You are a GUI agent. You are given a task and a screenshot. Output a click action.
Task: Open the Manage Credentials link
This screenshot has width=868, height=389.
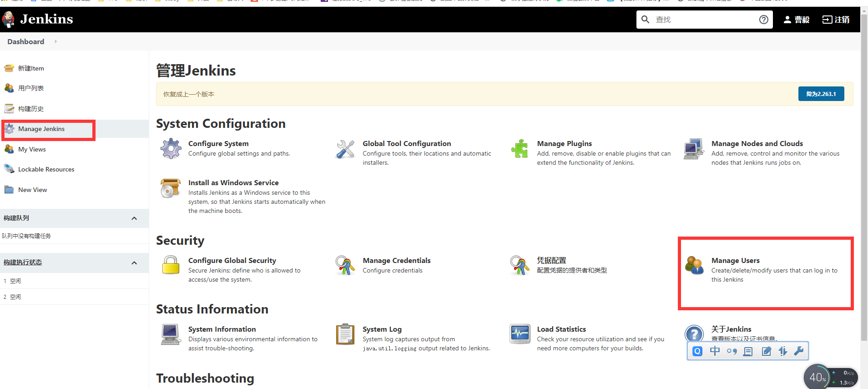[x=397, y=260]
